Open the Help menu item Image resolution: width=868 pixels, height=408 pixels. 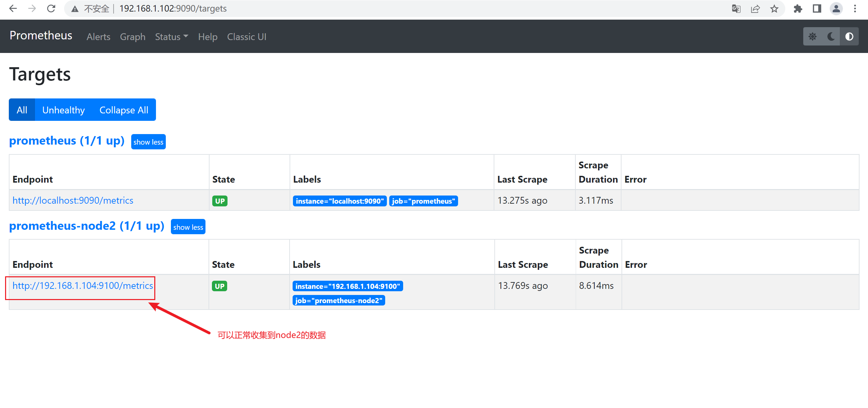[208, 37]
